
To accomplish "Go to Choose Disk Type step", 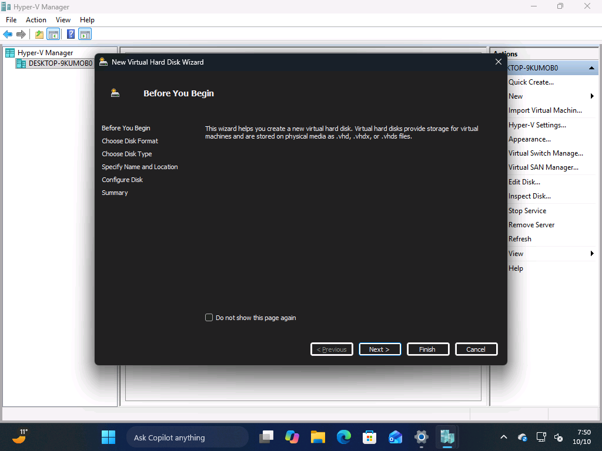I will pos(127,154).
